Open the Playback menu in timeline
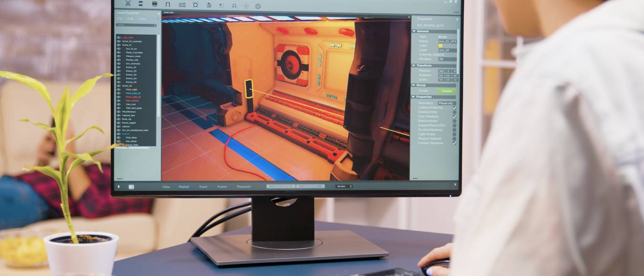644x276 pixels. tap(243, 187)
